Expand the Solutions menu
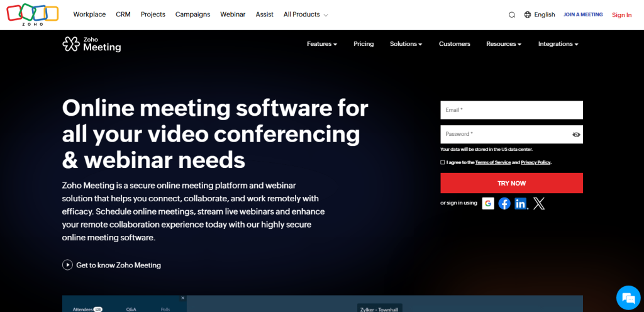The image size is (644, 312). pos(406,44)
